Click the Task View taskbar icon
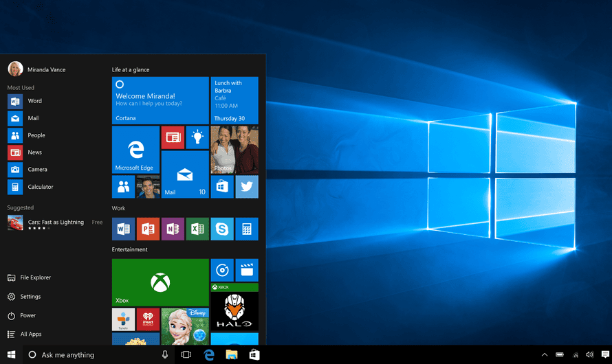This screenshot has height=364, width=612. pyautogui.click(x=186, y=354)
